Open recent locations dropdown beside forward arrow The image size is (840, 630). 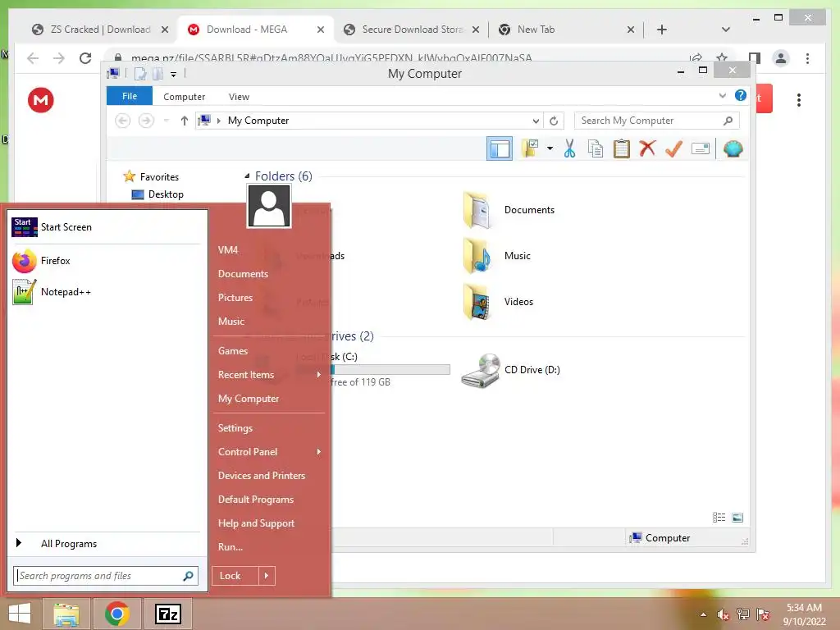[x=166, y=121]
